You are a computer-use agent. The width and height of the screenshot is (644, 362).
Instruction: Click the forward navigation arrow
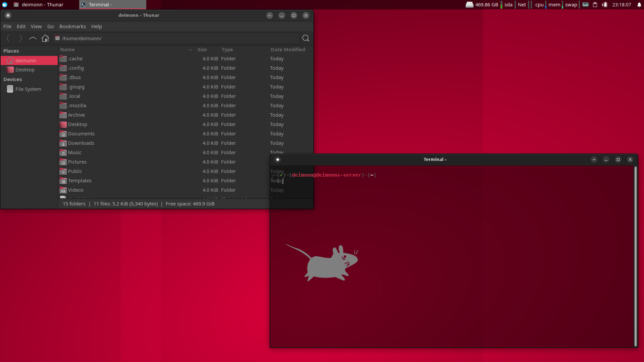click(x=20, y=38)
